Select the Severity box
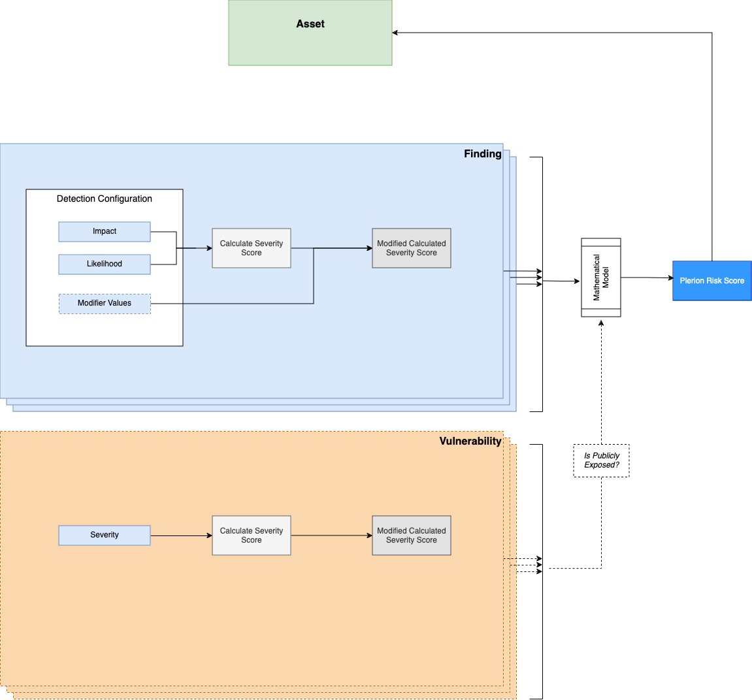The image size is (752, 700). (x=105, y=535)
